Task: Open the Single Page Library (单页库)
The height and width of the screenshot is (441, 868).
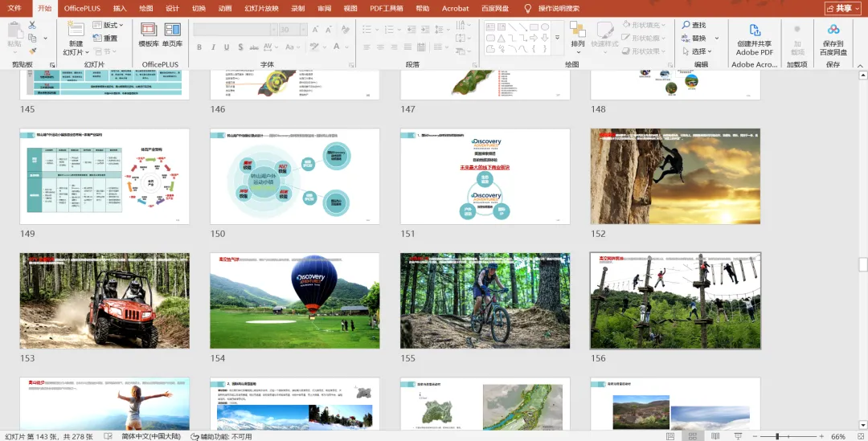Action: point(172,35)
